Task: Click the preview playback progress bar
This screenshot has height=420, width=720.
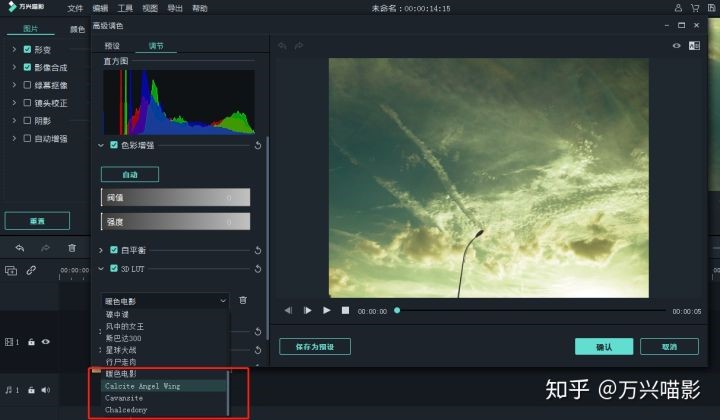Action: (x=530, y=311)
